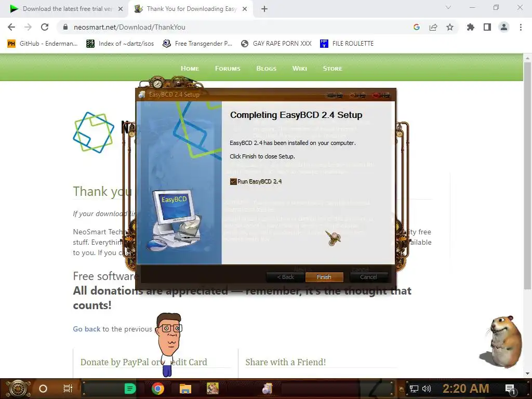Click the glasses cartoon desktop character

pos(169,344)
